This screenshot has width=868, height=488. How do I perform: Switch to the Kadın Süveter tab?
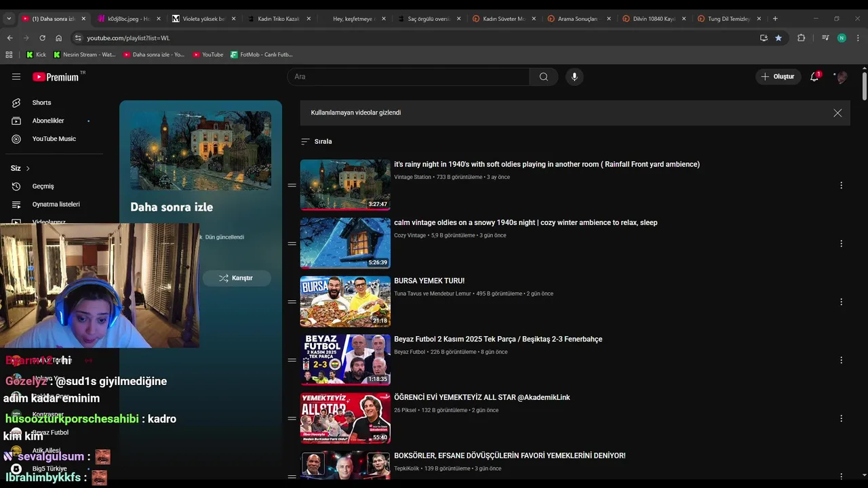pos(503,19)
